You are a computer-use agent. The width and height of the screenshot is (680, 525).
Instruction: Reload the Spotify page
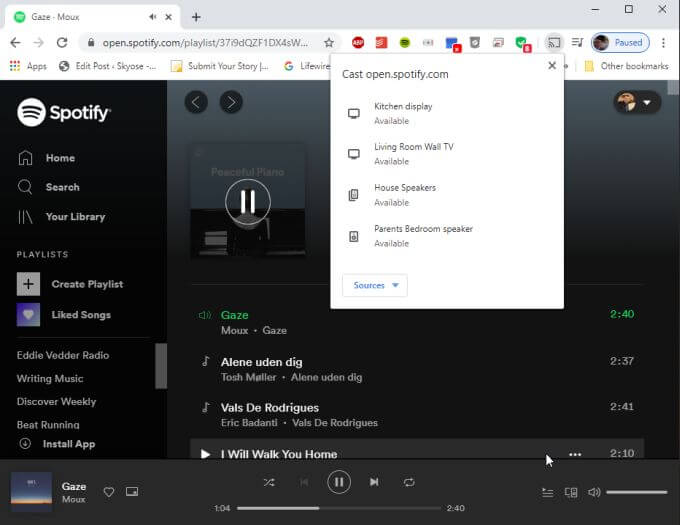62,42
